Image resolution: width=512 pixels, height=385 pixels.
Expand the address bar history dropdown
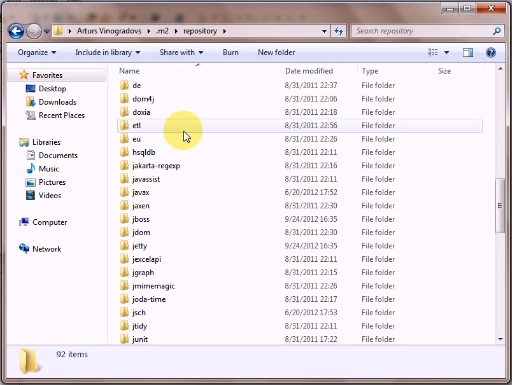324,31
